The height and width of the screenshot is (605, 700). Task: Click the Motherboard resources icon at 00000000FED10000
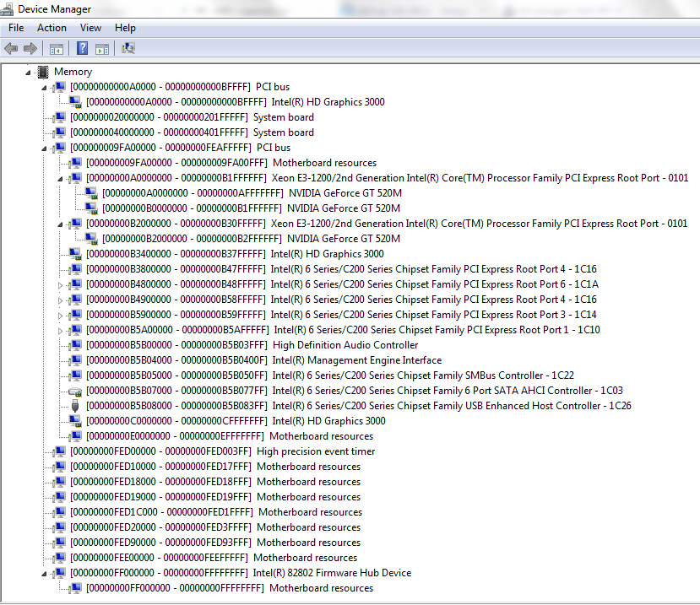coord(59,467)
